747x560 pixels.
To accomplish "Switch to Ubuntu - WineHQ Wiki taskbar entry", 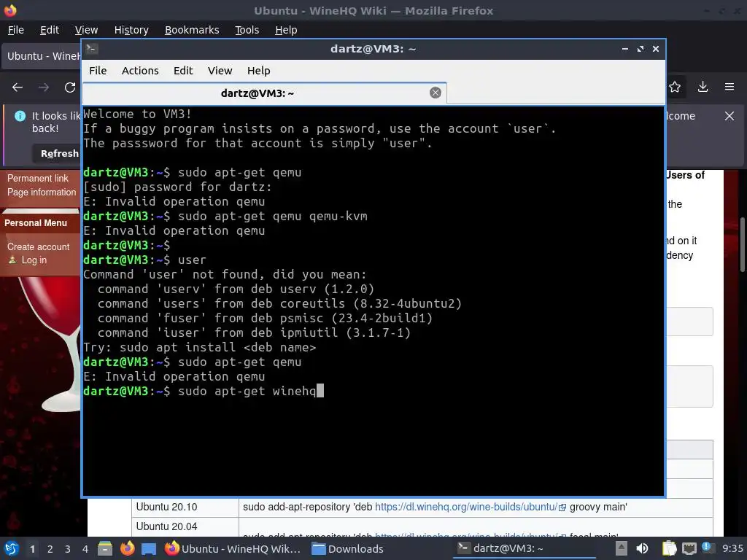I will click(233, 548).
